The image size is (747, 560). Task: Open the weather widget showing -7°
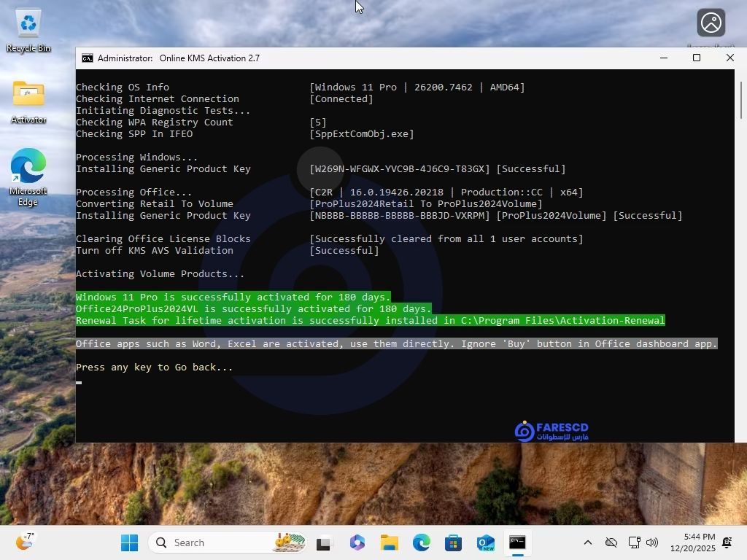[x=26, y=542]
